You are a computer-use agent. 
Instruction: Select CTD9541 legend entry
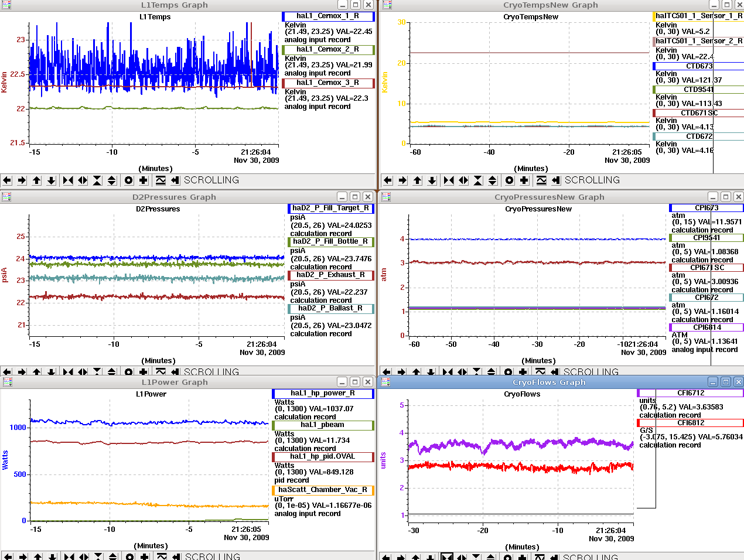click(698, 90)
